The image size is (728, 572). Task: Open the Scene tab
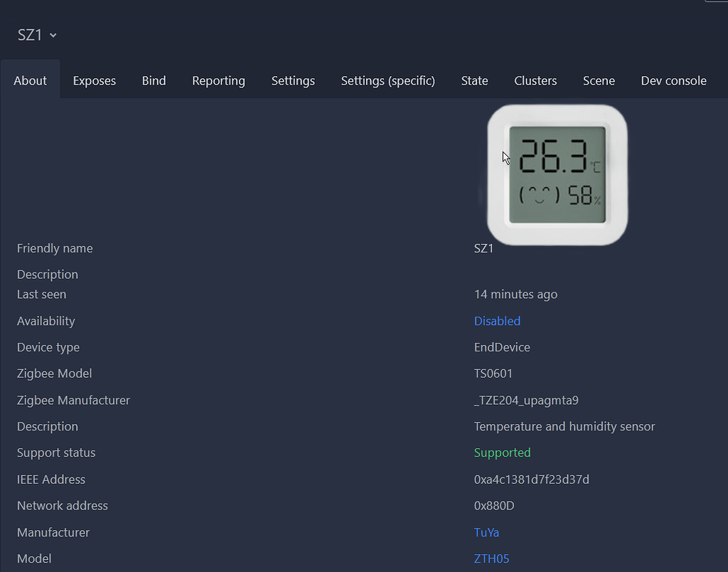[599, 80]
